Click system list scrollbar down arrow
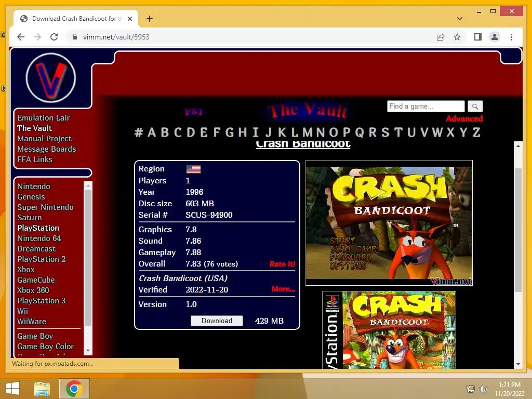Viewport: 532px width, 399px height. pyautogui.click(x=88, y=351)
